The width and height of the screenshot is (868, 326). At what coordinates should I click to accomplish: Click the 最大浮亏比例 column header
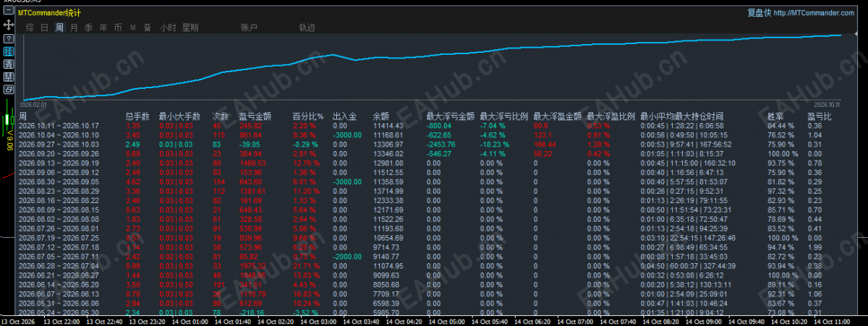[504, 116]
